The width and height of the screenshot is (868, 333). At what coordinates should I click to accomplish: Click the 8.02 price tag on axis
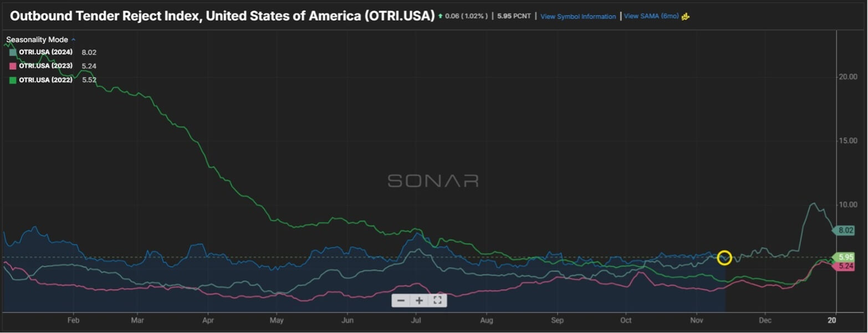(x=846, y=230)
